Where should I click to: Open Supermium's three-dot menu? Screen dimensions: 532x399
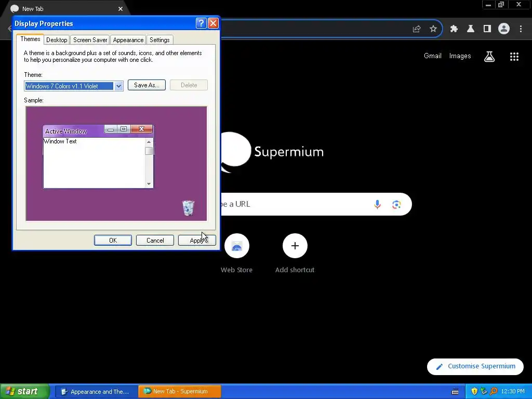[x=521, y=29]
